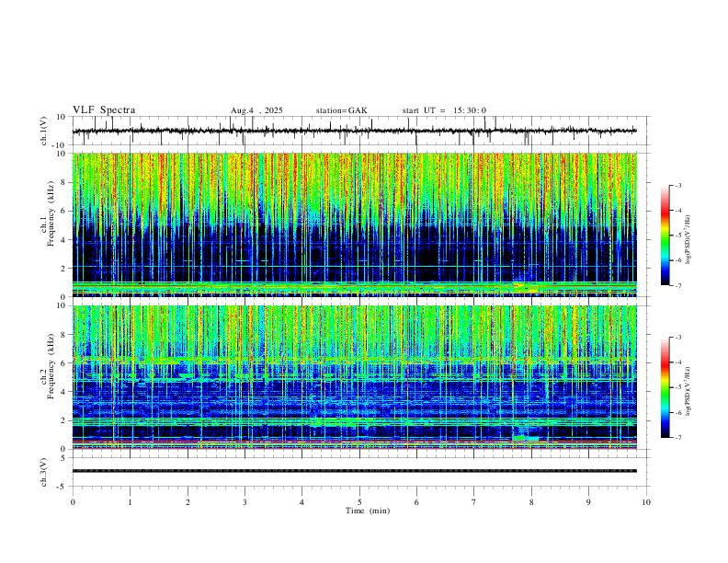Image resolution: width=728 pixels, height=563 pixels.
Task: Click ch.2 color bar "log(PSD)(V²/Hz)" label
Action: click(x=688, y=391)
